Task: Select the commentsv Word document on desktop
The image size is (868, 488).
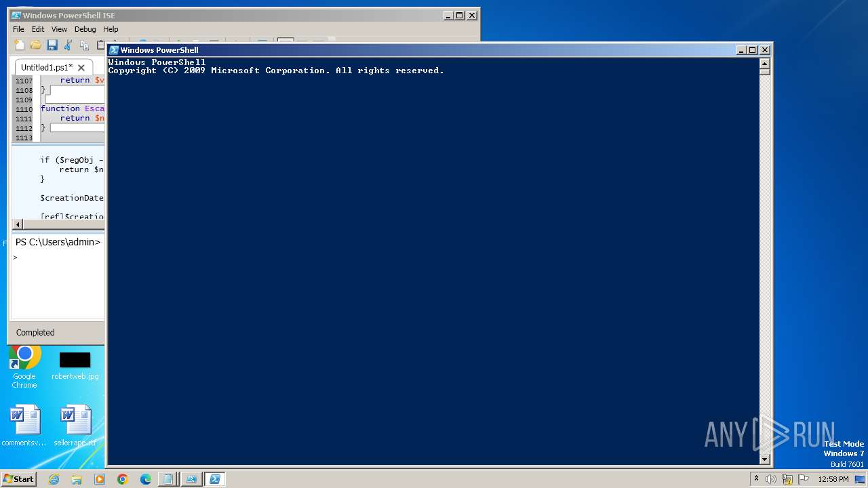Action: coord(24,426)
